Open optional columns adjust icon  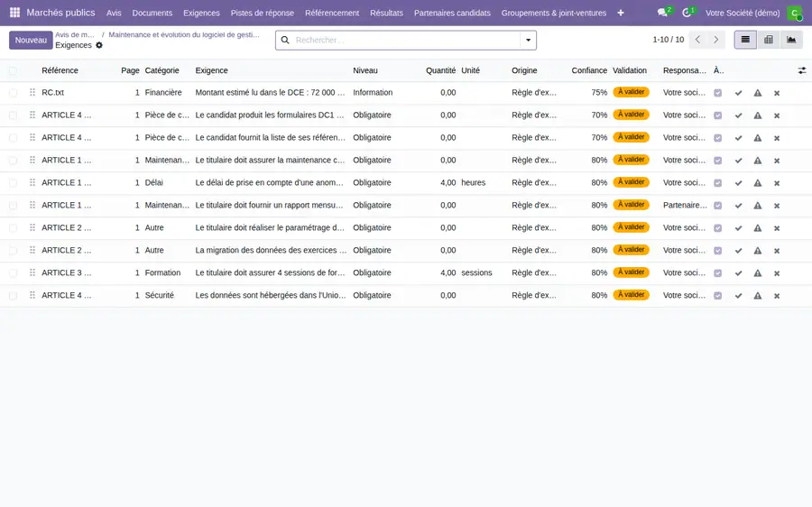(x=802, y=70)
